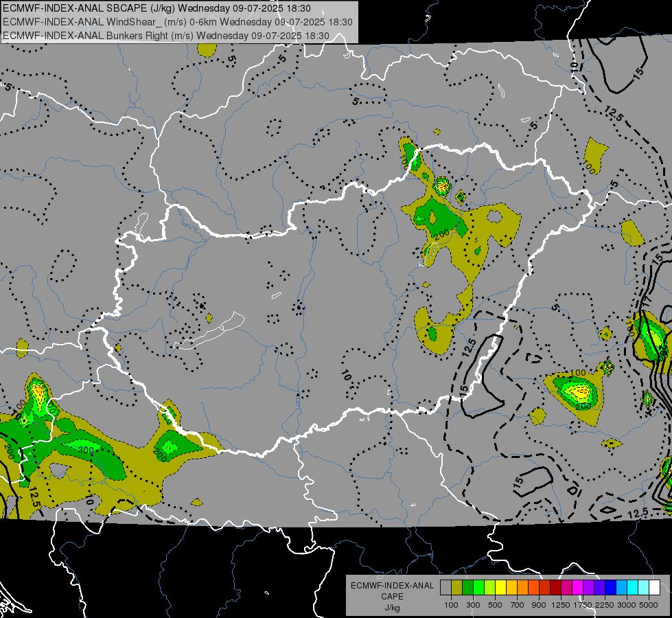Click the 500 tick label in legend
This screenshot has width=672, height=618.
(x=495, y=605)
